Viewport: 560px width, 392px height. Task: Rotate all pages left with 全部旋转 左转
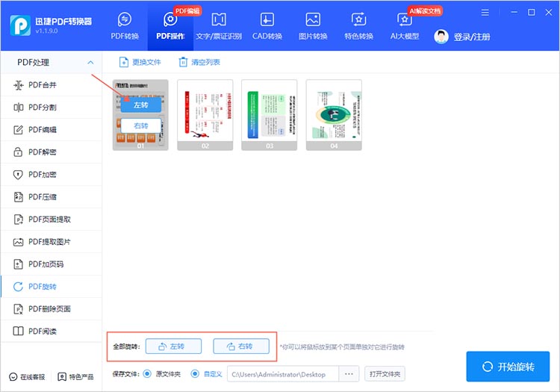click(173, 346)
